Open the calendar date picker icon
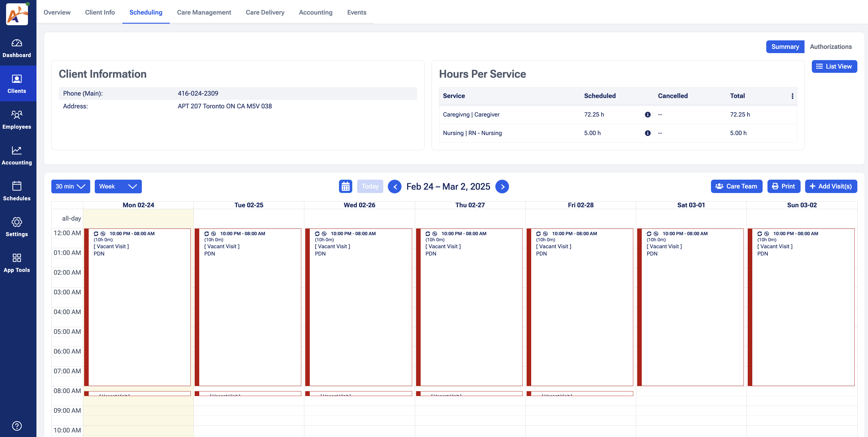 click(x=345, y=187)
